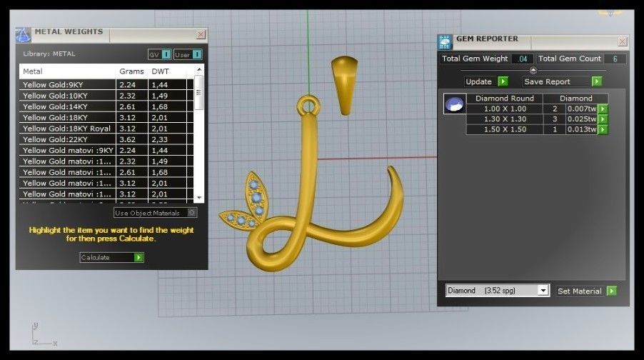Image resolution: width=644 pixels, height=360 pixels.
Task: Click the Use Object Materials button
Action: (155, 212)
